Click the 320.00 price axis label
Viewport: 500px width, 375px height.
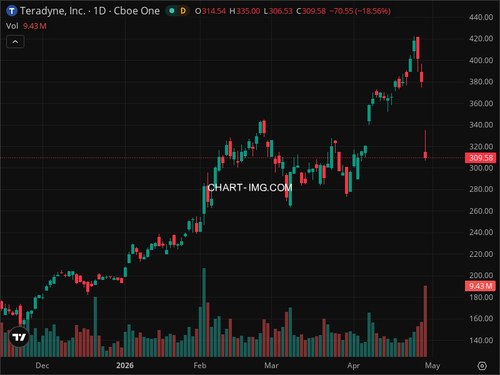pos(481,146)
